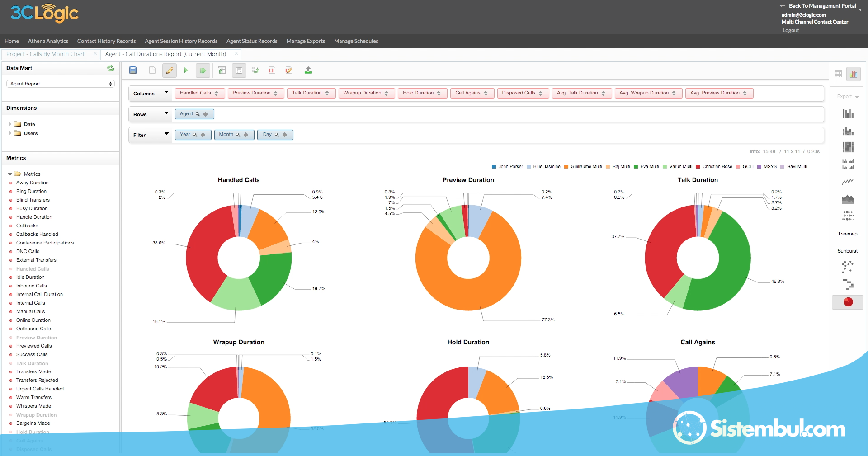The height and width of the screenshot is (456, 868).
Task: Switch to table view mode icon
Action: (838, 74)
